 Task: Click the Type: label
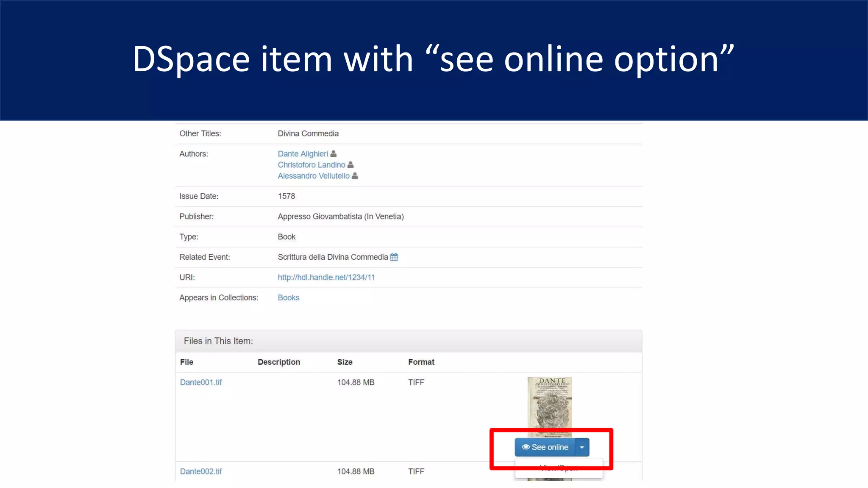(x=189, y=237)
